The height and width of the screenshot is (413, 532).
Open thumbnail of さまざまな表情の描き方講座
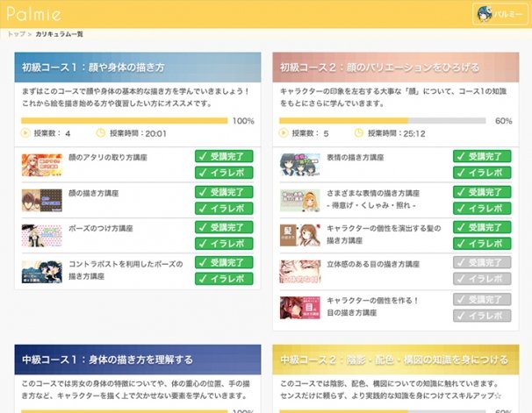(300, 200)
